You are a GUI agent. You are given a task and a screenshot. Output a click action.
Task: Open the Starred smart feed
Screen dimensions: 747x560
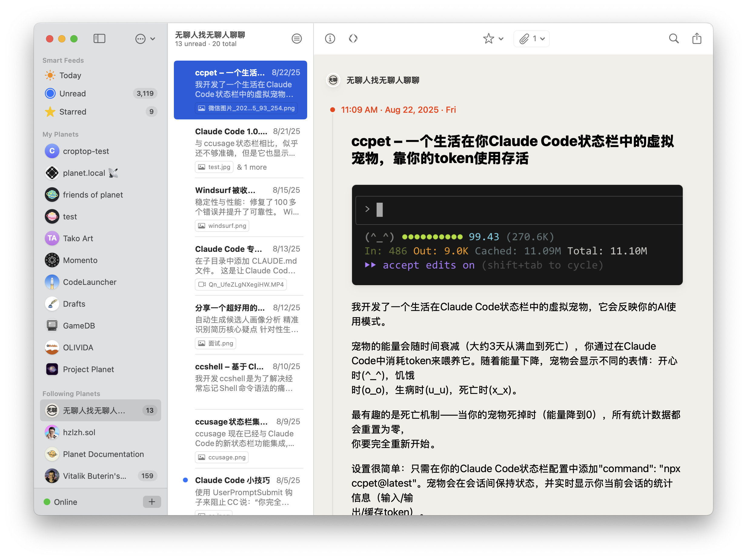[x=73, y=112]
